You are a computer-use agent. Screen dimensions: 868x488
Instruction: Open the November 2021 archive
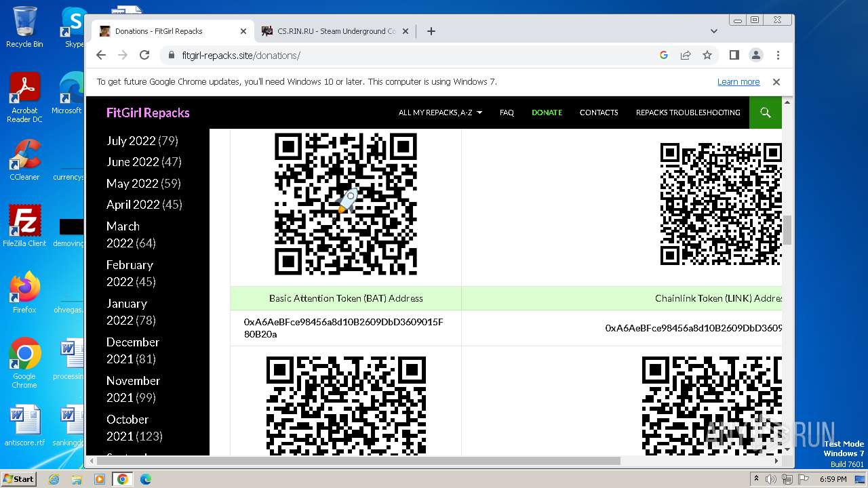pos(133,389)
